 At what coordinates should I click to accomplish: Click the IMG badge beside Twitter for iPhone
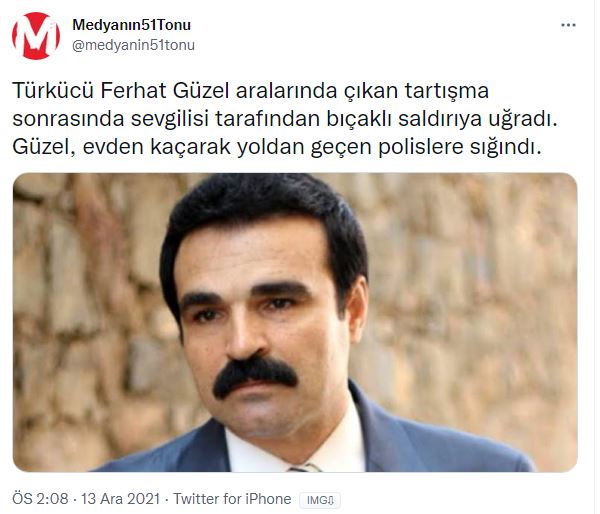(320, 500)
